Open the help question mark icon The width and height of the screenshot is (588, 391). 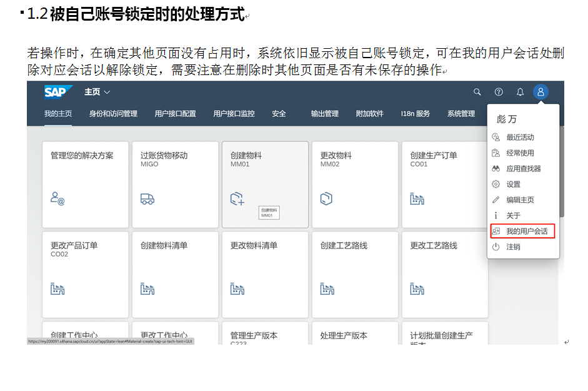499,92
